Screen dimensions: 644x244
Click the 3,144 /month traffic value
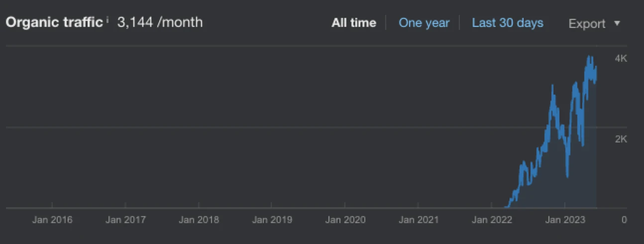pos(160,22)
